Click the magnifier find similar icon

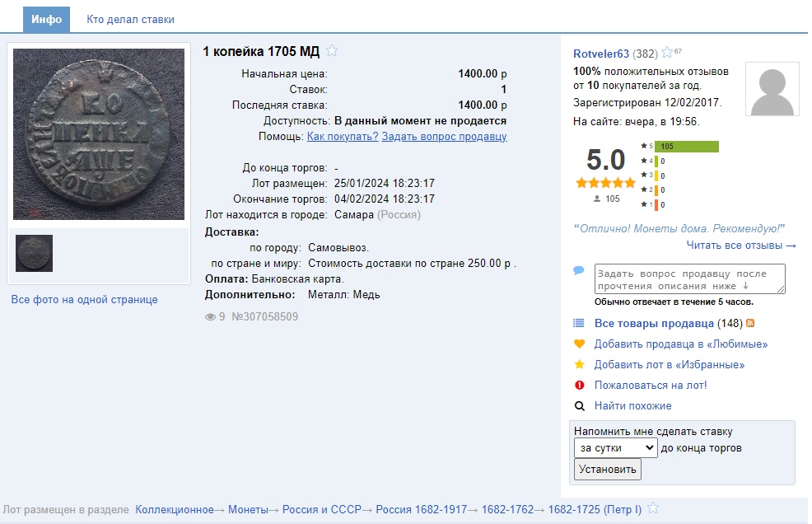click(x=579, y=406)
